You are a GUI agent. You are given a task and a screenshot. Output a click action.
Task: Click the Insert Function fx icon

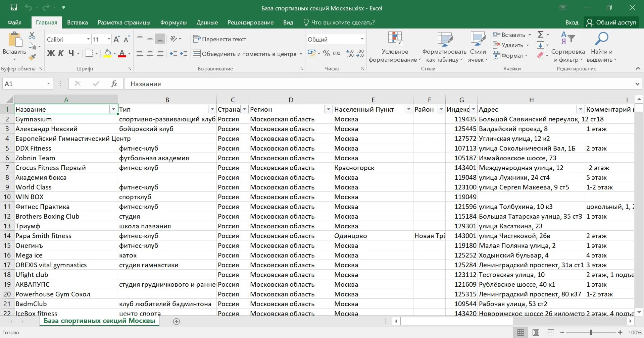pos(114,84)
